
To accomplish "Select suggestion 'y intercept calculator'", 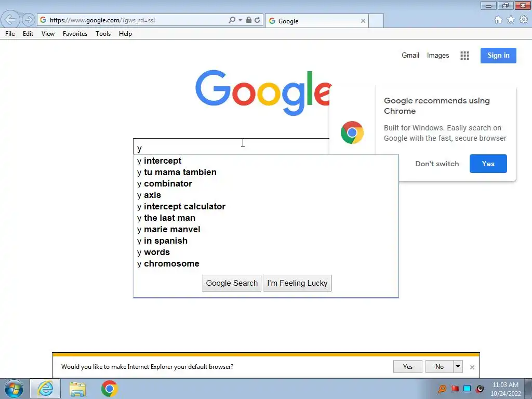I will 265,206.
